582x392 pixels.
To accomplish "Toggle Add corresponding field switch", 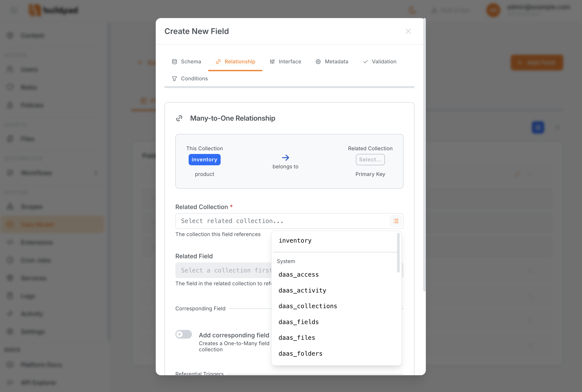I will (183, 334).
